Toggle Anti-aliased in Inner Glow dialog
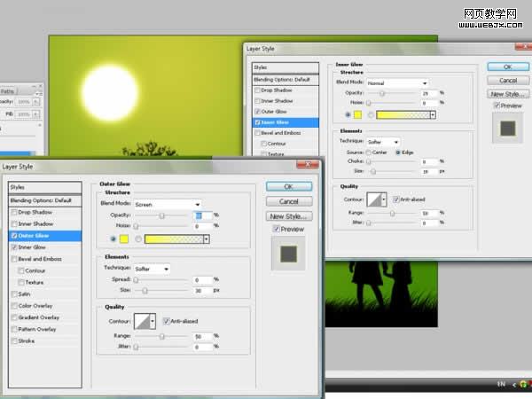 tap(395, 199)
